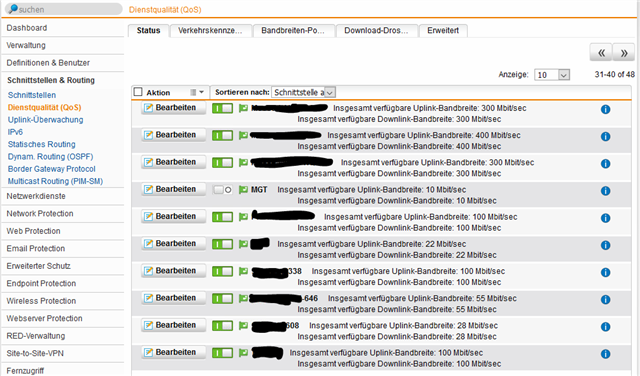Go to next page with double-arrow button
The width and height of the screenshot is (640, 376).
point(624,53)
